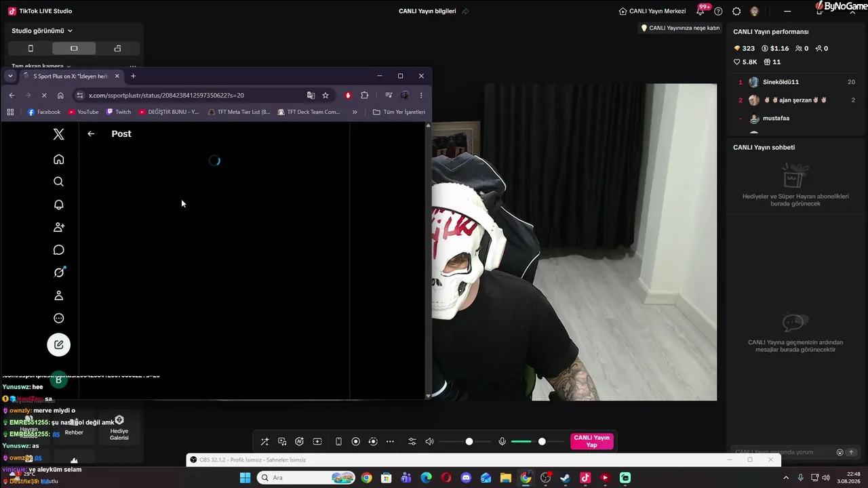Select the dual-screen layout view
Image resolution: width=868 pixels, height=488 pixels.
click(117, 48)
